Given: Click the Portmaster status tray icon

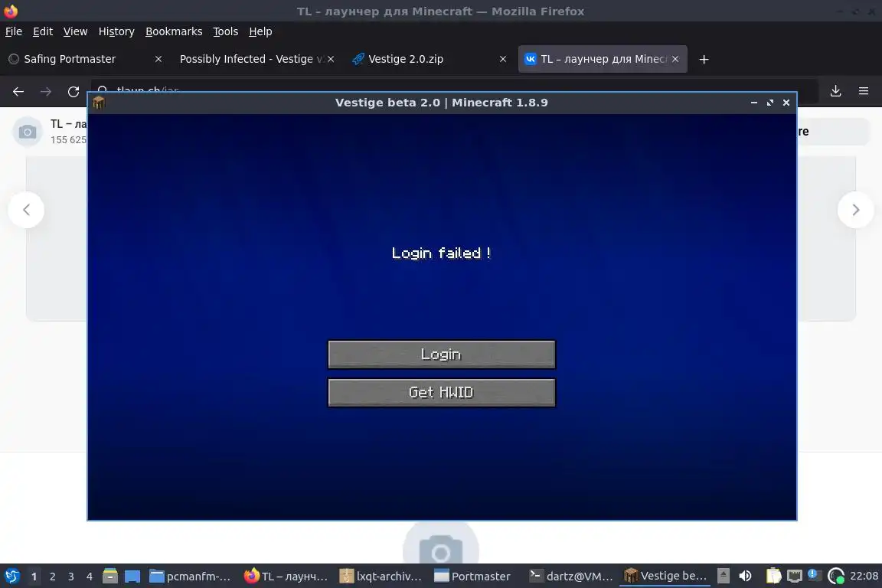Looking at the screenshot, I should click(x=836, y=576).
